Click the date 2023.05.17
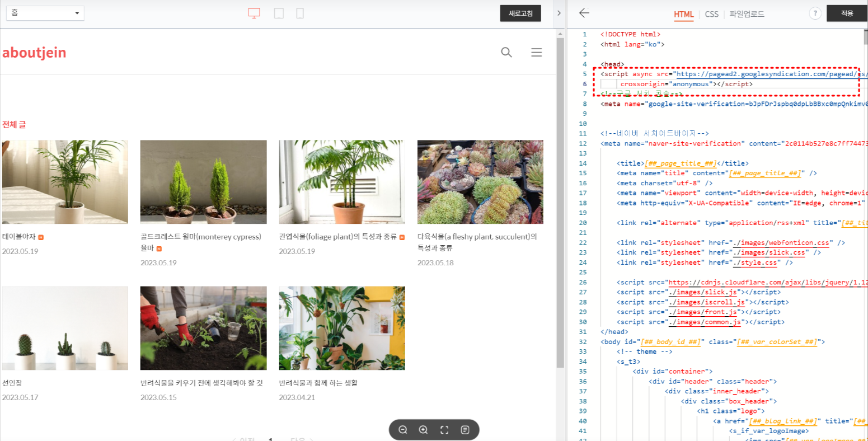This screenshot has height=441, width=868. tap(20, 397)
